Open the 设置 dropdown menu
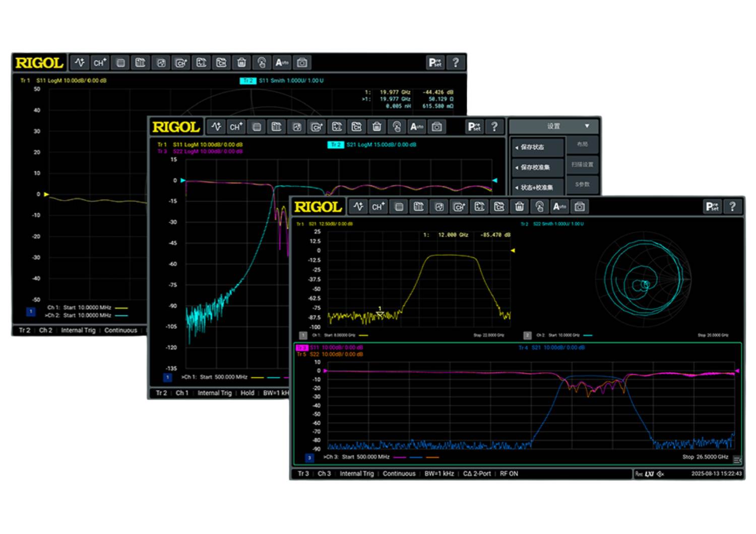Viewport: 756px width, 534px height. (553, 126)
